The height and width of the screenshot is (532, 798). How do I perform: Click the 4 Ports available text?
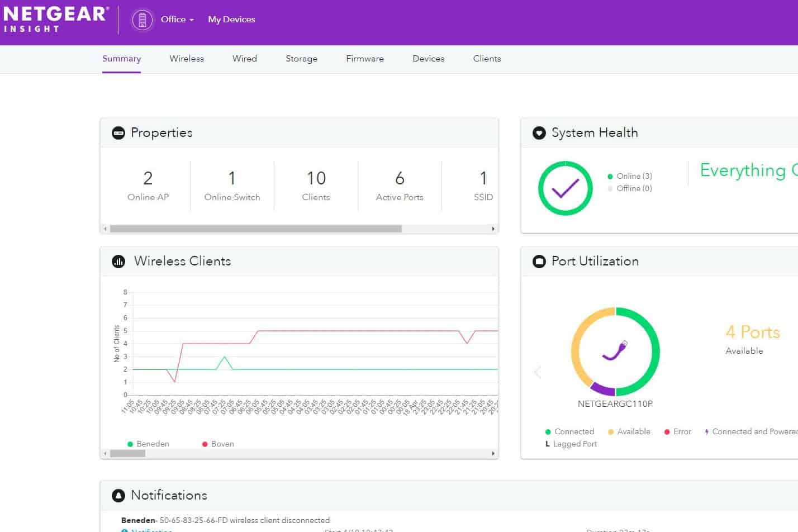[x=753, y=339]
